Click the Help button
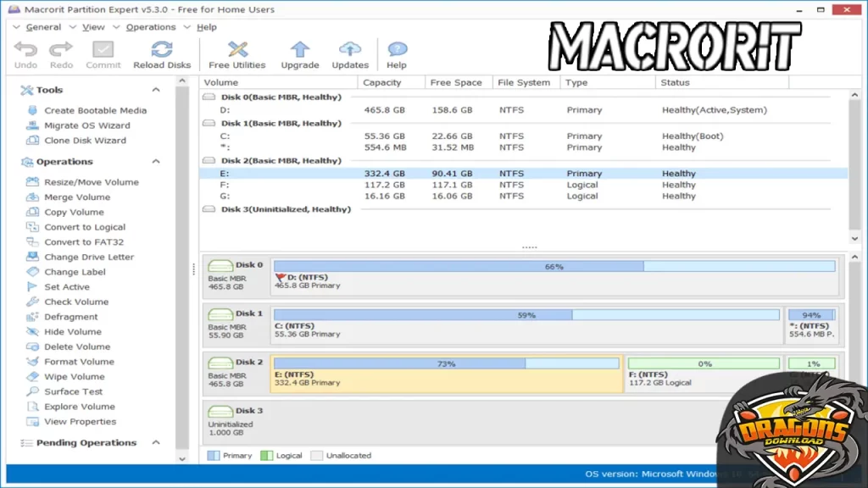Viewport: 868px width, 488px height. click(x=395, y=53)
